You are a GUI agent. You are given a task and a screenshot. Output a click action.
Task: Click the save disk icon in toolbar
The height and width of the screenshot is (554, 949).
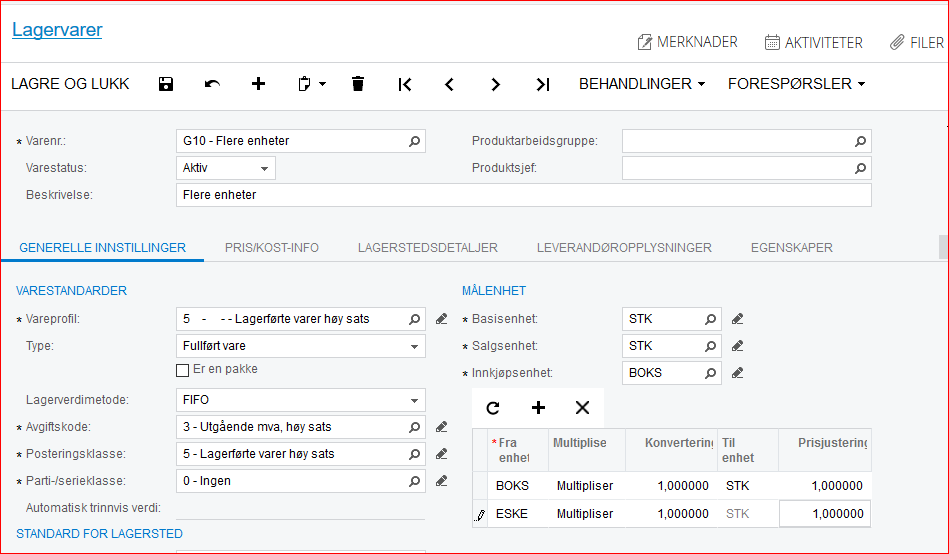pyautogui.click(x=166, y=84)
